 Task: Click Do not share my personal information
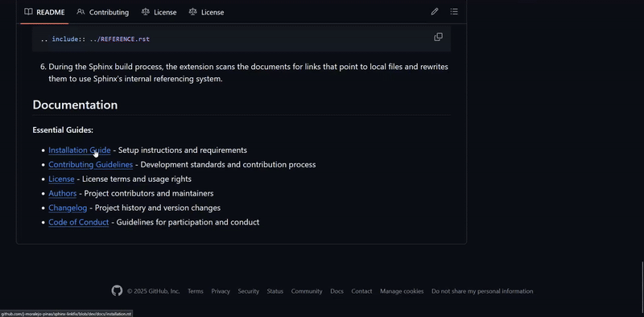482,291
